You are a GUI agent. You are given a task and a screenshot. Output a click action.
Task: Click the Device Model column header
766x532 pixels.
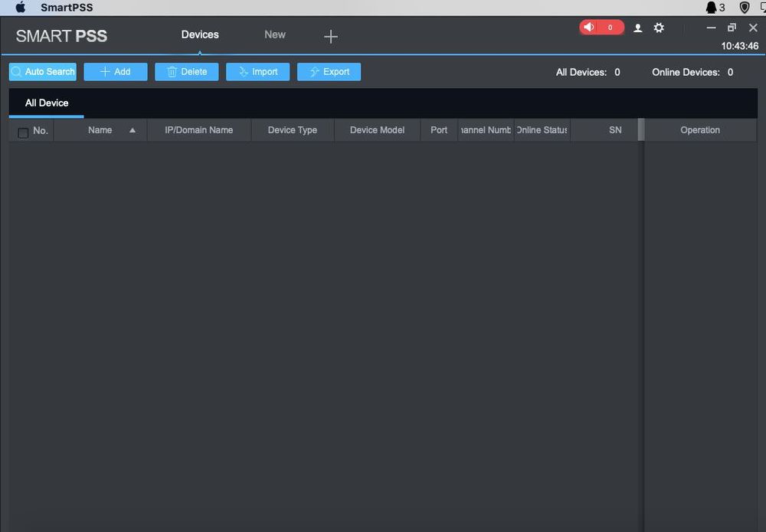coord(377,130)
